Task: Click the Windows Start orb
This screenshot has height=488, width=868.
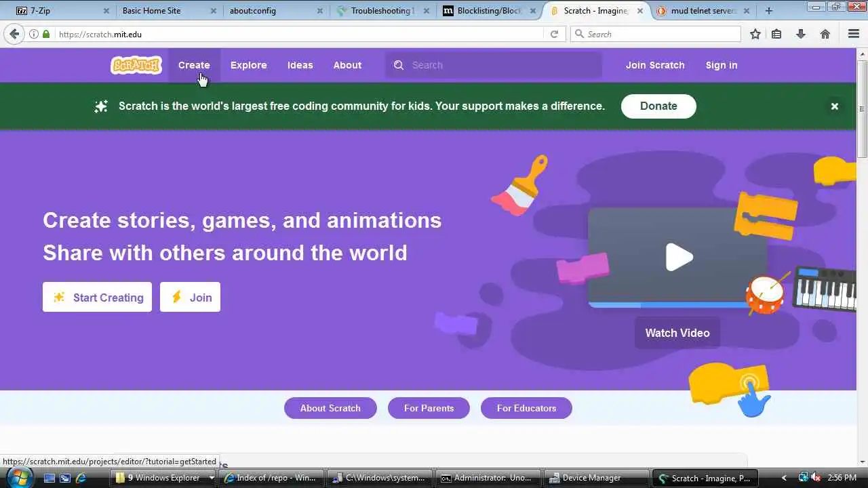Action: [20, 478]
